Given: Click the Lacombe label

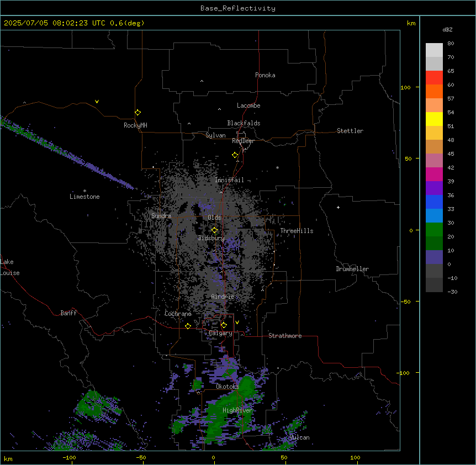Looking at the screenshot, I should (248, 105).
